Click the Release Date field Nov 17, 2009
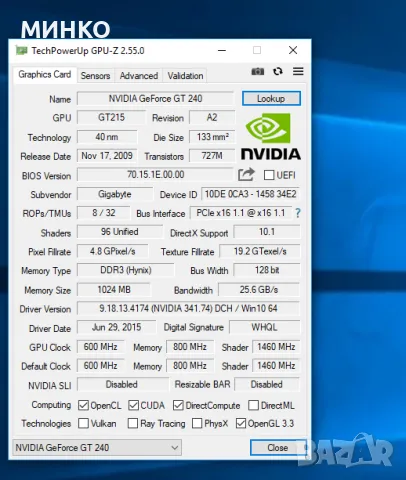 (107, 156)
